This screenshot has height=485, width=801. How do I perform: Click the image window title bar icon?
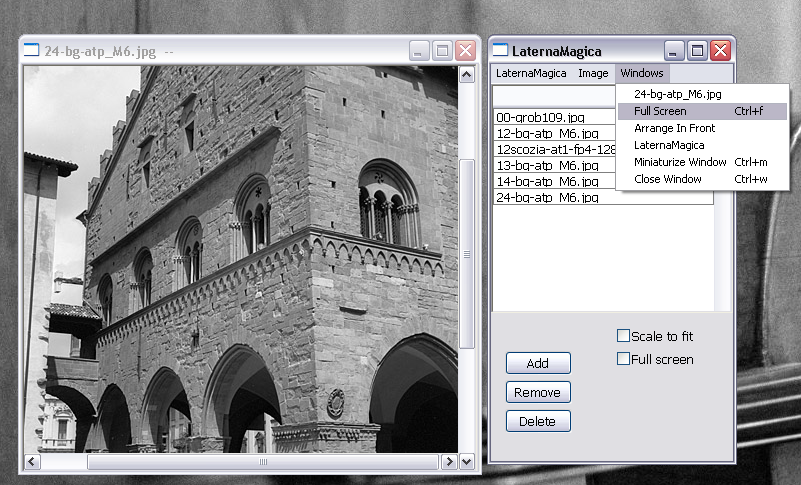point(32,50)
